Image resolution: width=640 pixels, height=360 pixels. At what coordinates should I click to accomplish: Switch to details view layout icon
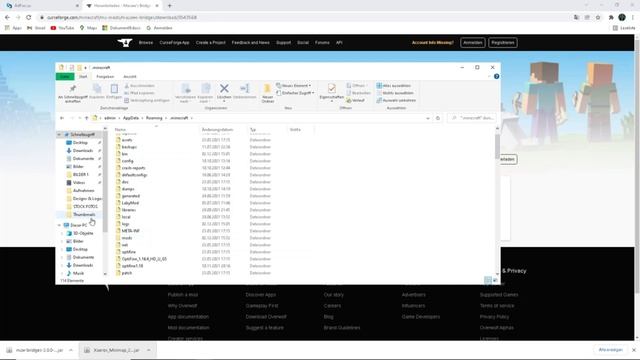[488, 280]
